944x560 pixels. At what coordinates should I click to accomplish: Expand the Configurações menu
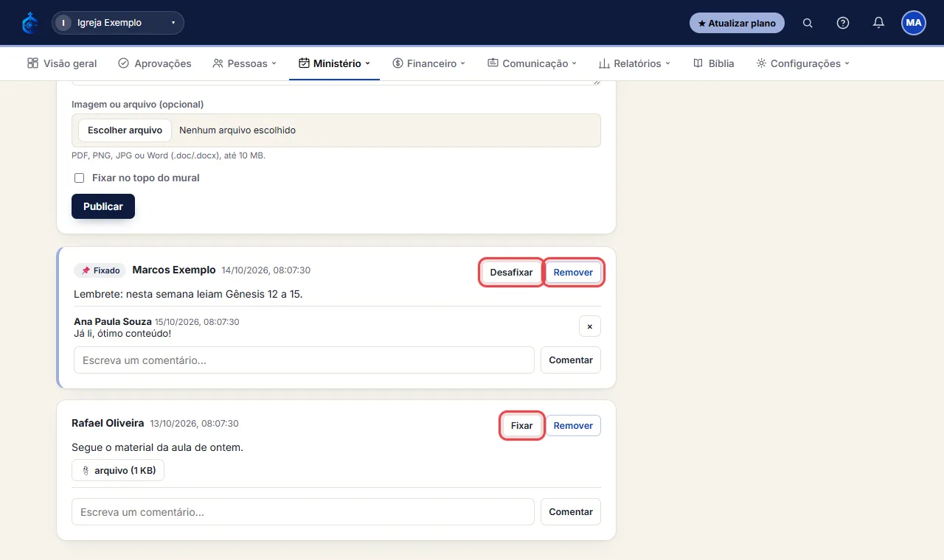tap(802, 63)
